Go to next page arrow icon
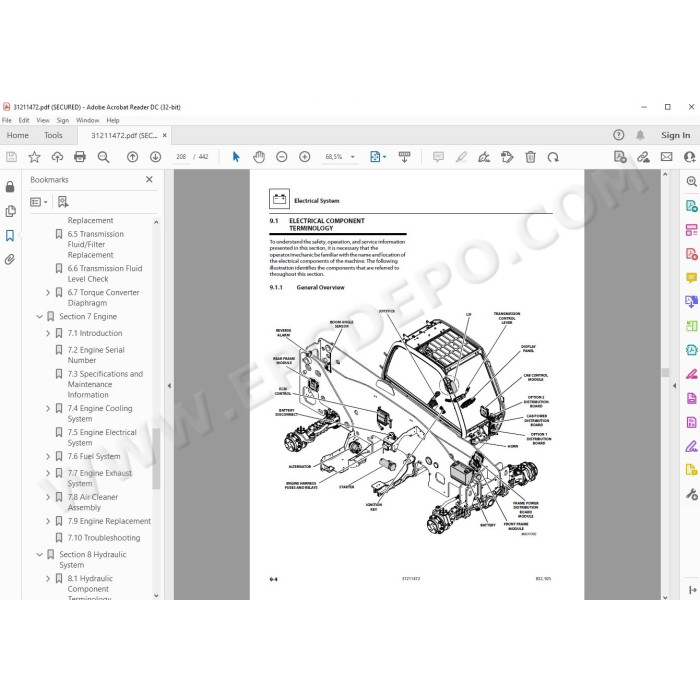The width and height of the screenshot is (700, 700). click(155, 157)
